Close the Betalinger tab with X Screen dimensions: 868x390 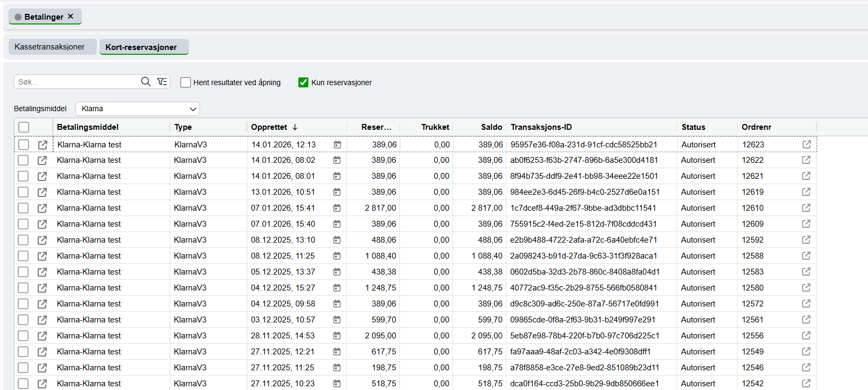point(70,16)
